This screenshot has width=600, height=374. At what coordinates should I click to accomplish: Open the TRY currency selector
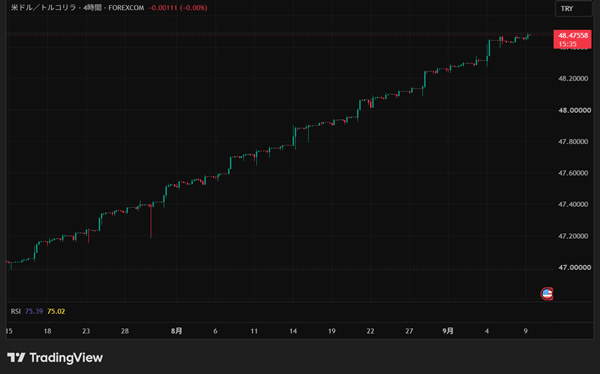pyautogui.click(x=573, y=9)
